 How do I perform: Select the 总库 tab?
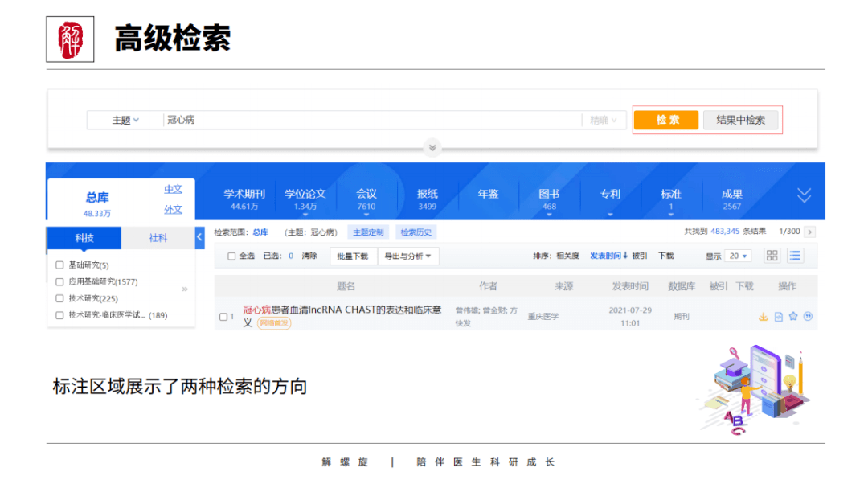[x=97, y=203]
